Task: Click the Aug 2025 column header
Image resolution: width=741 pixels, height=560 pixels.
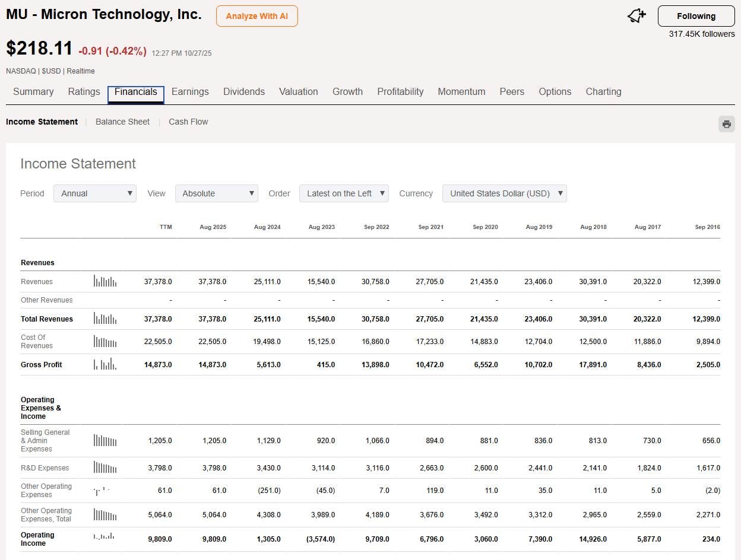Action: pos(213,227)
